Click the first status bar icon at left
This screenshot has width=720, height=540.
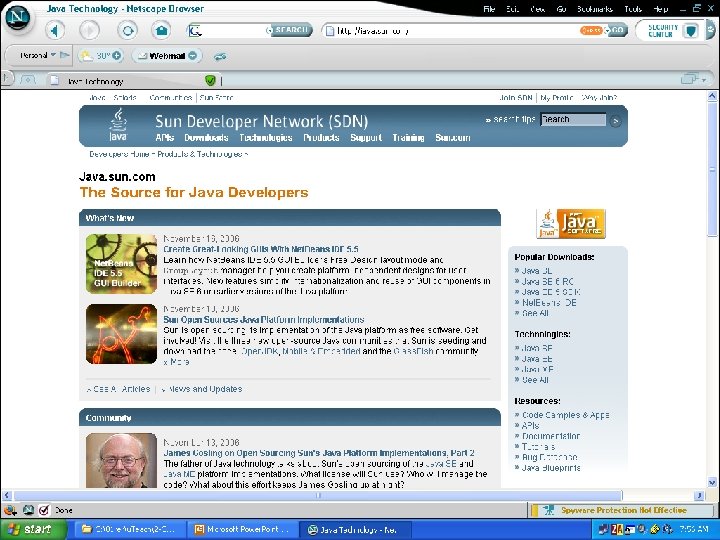[10, 510]
